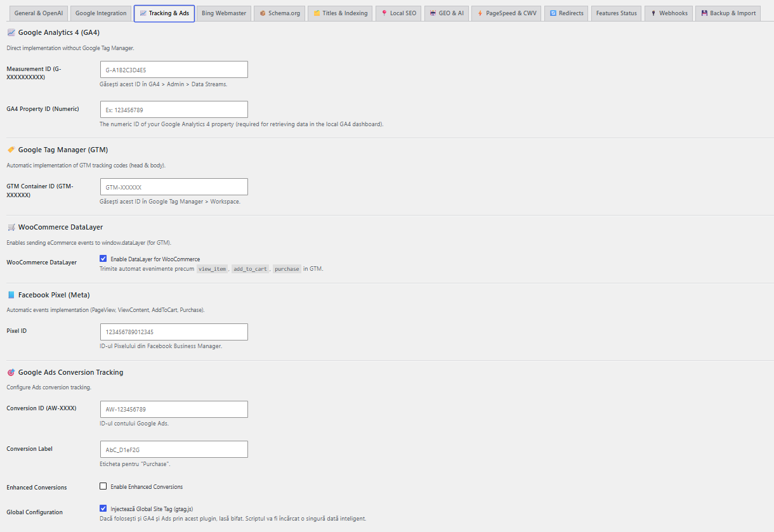This screenshot has height=532, width=774.
Task: Click into the GTM Container ID field
Action: point(174,187)
